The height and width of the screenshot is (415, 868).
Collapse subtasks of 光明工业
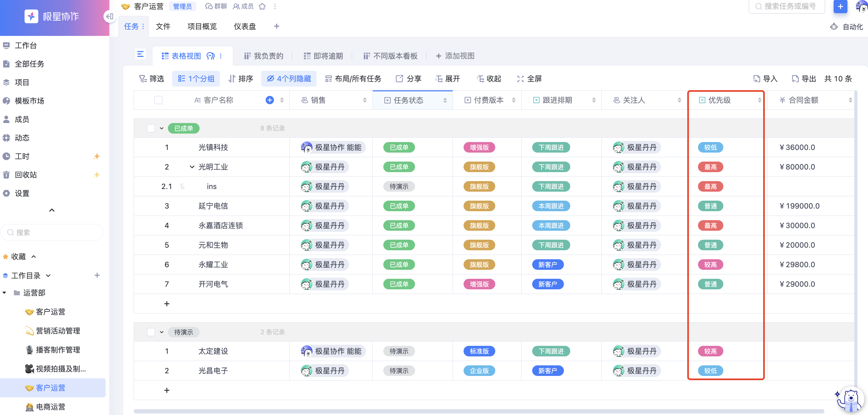click(192, 167)
